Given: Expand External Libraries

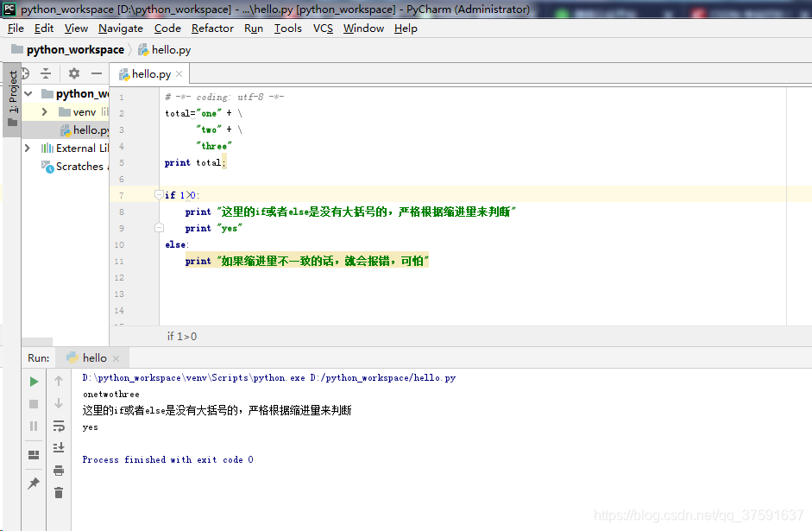Looking at the screenshot, I should pyautogui.click(x=27, y=148).
